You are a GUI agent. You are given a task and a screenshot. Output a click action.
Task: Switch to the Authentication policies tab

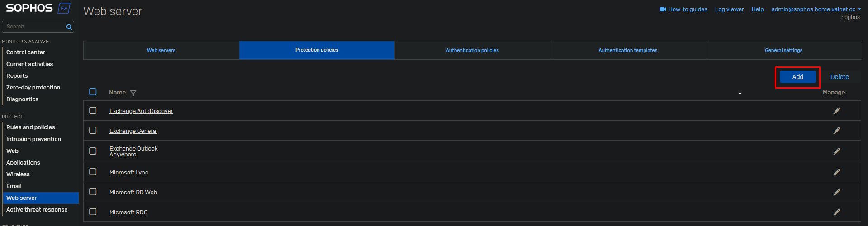point(472,50)
